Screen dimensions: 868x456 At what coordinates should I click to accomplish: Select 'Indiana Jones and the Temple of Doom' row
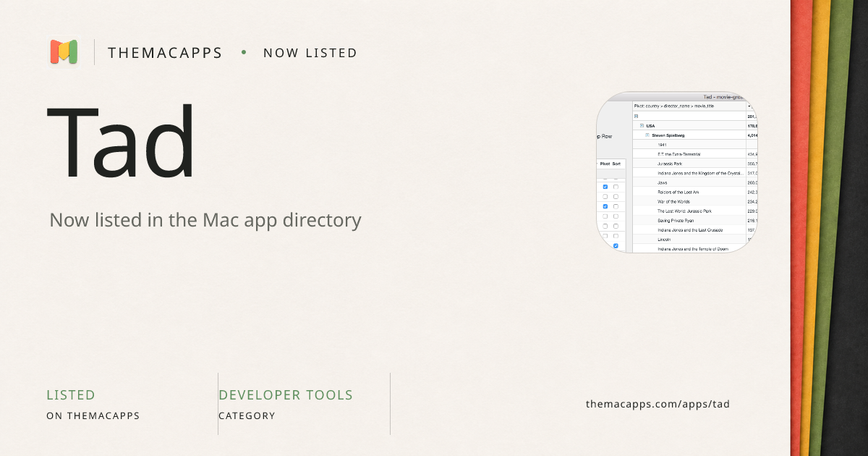click(693, 248)
